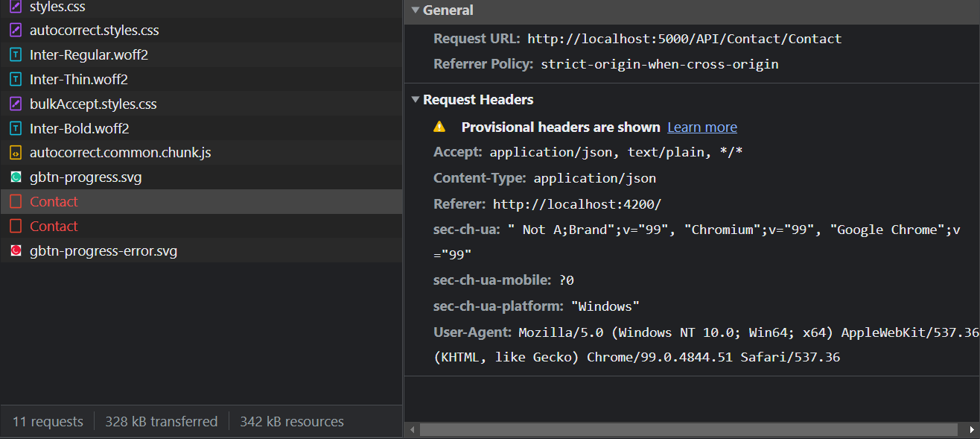Select the bulkAccept.styles.css request
Image resolution: width=980 pixels, height=439 pixels.
(201, 104)
